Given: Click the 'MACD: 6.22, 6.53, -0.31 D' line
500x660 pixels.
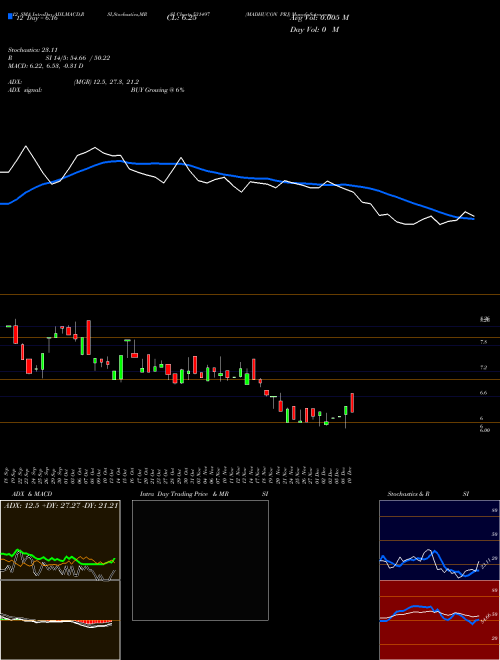Looking at the screenshot, I should click(x=45, y=66).
